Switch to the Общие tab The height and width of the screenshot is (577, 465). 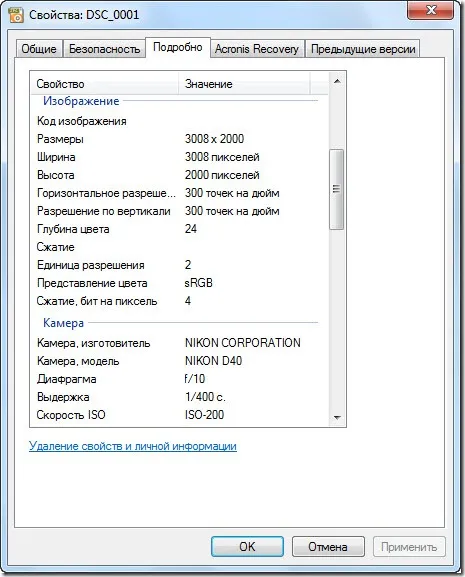39,49
